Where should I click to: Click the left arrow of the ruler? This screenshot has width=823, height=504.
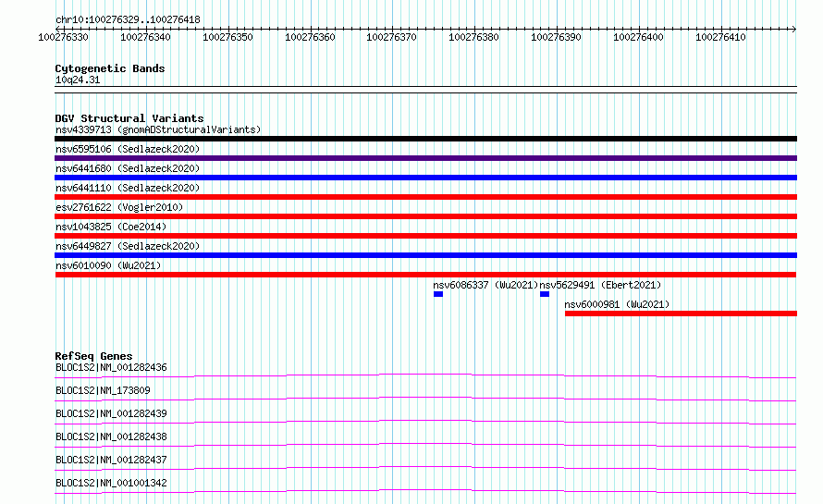(x=57, y=29)
